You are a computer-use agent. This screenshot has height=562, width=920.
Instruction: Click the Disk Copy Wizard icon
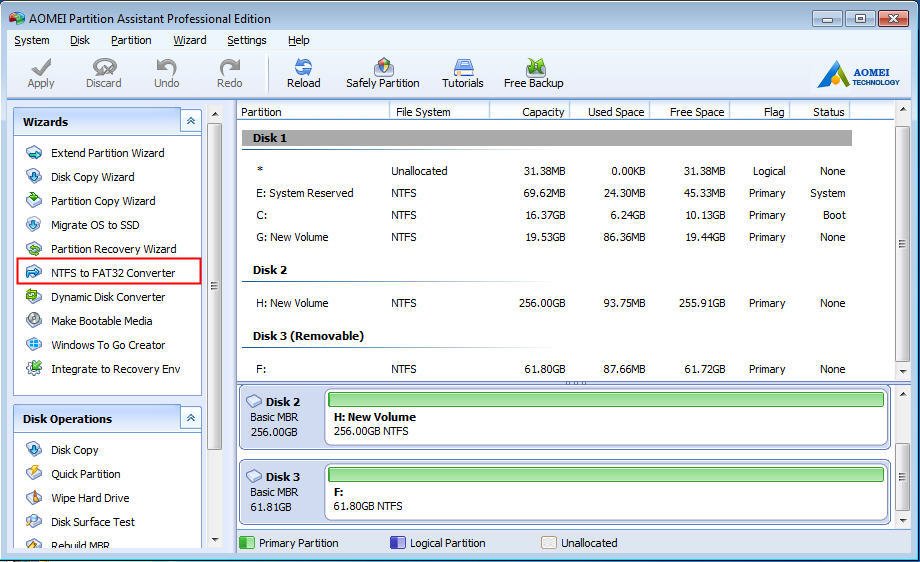point(34,177)
